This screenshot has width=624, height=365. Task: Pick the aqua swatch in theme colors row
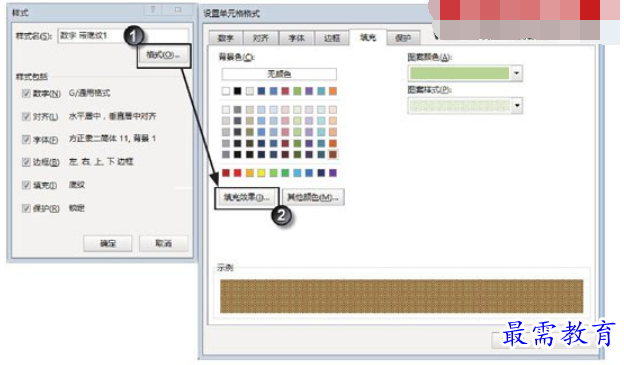(321, 91)
